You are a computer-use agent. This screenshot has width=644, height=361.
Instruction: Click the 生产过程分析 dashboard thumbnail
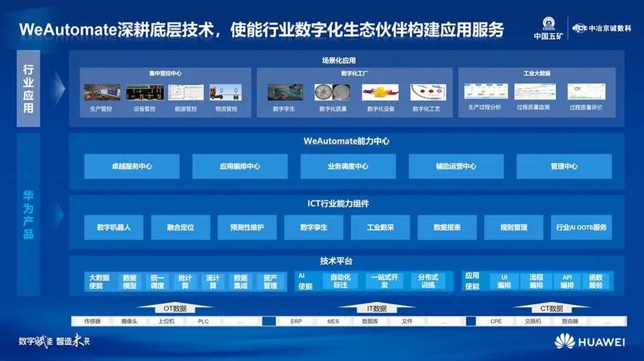(486, 91)
